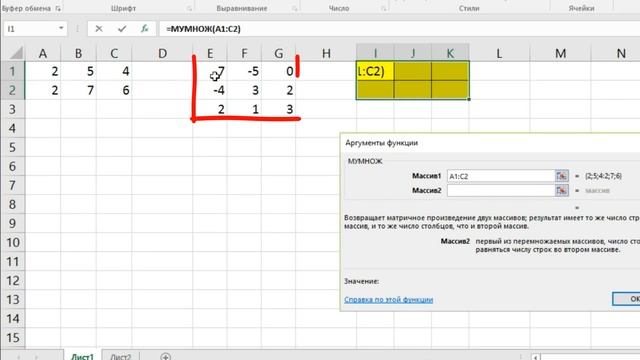This screenshot has height=360, width=640.
Task: Select row 10 header
Action: [x=12, y=242]
